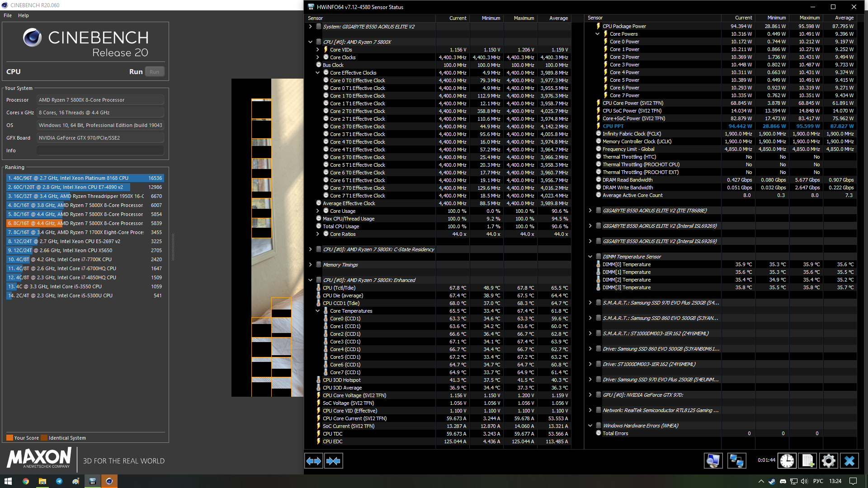
Task: Expand the Memory Timings section
Action: tap(310, 265)
